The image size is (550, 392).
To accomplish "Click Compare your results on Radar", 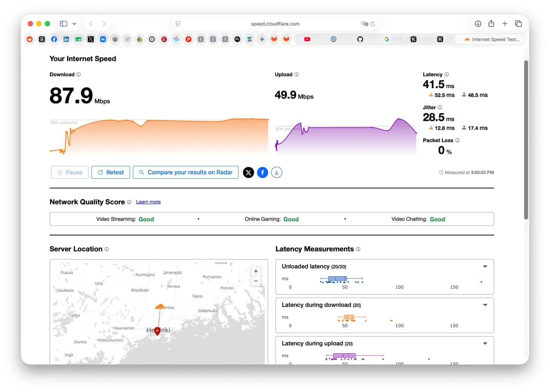I will [186, 172].
